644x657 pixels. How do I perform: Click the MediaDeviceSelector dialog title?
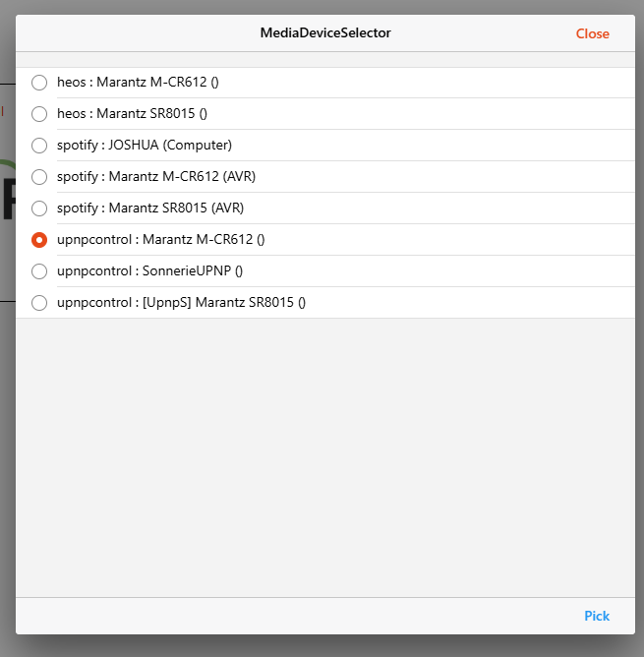[x=325, y=32]
